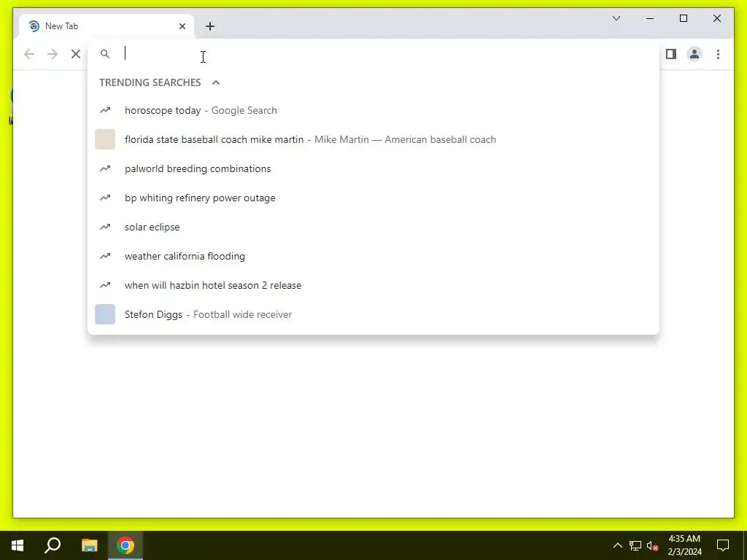Collapse the Trending Searches section
747x560 pixels.
[216, 82]
